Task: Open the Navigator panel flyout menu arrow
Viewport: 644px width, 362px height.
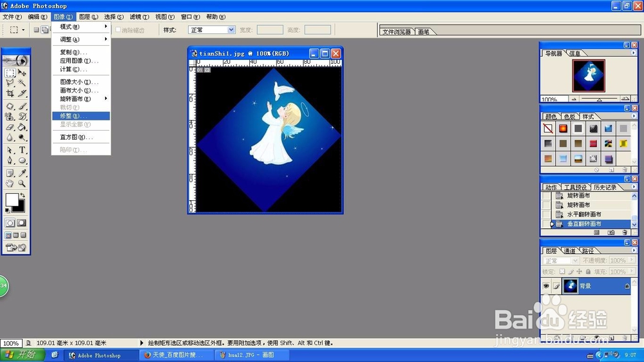Action: tap(633, 53)
